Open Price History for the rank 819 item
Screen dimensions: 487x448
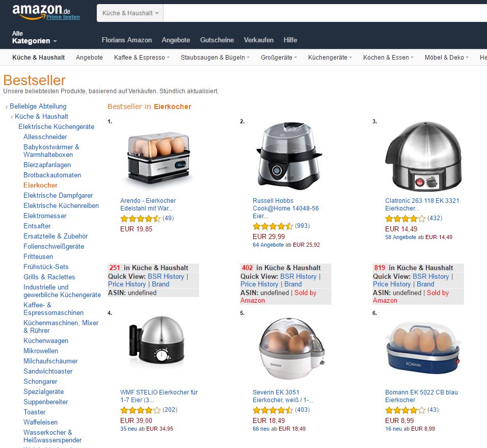(392, 284)
